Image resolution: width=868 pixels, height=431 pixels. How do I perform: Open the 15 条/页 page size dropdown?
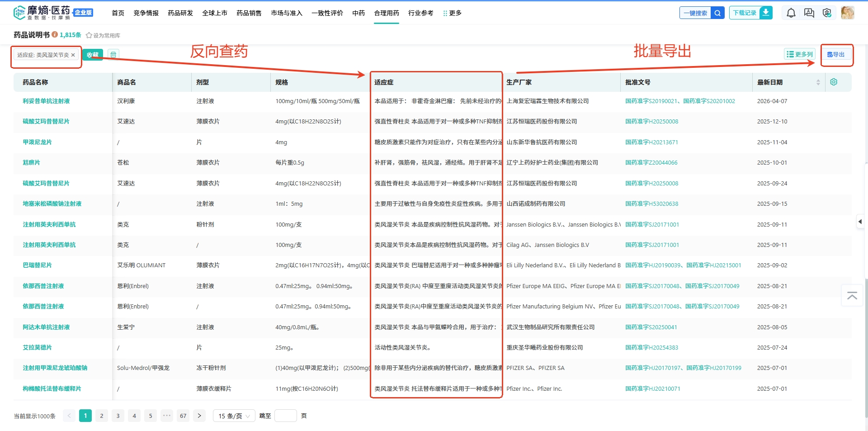pyautogui.click(x=234, y=416)
